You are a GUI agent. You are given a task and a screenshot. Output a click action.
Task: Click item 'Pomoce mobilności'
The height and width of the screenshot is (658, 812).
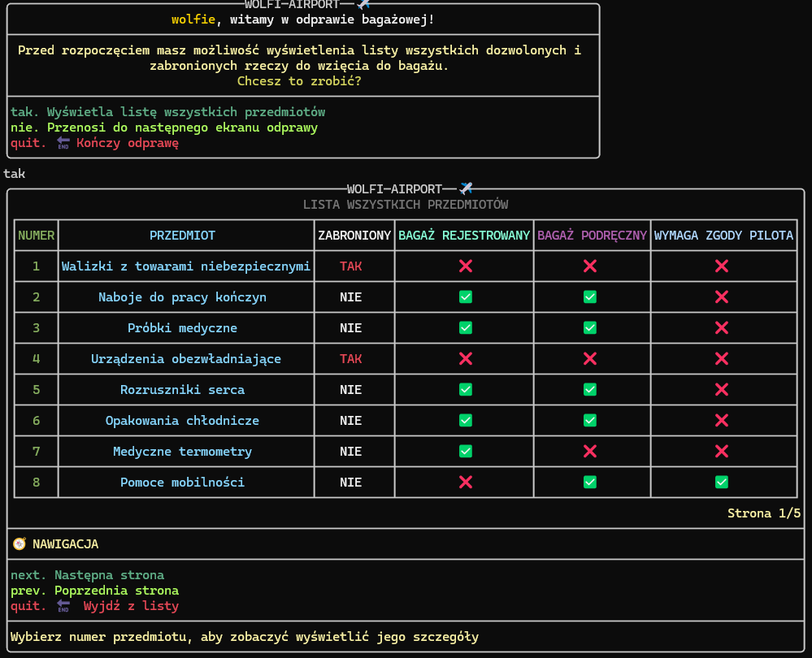point(182,482)
